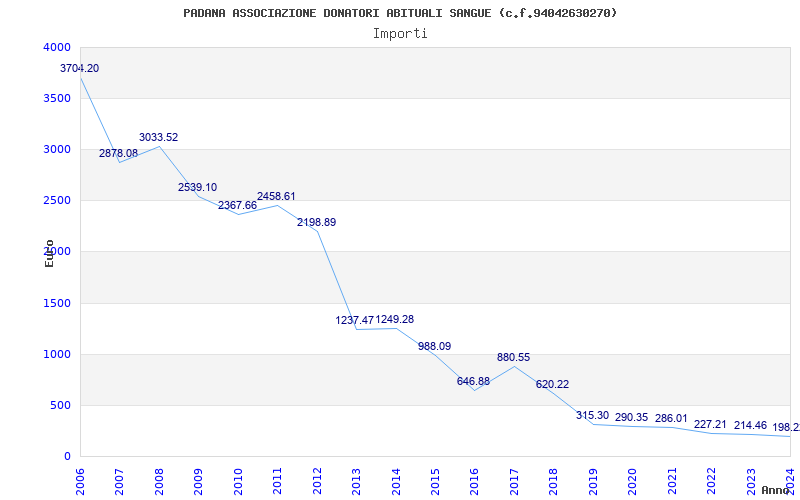Click the 2011 year axis label
This screenshot has width=800, height=500.
coord(277,482)
